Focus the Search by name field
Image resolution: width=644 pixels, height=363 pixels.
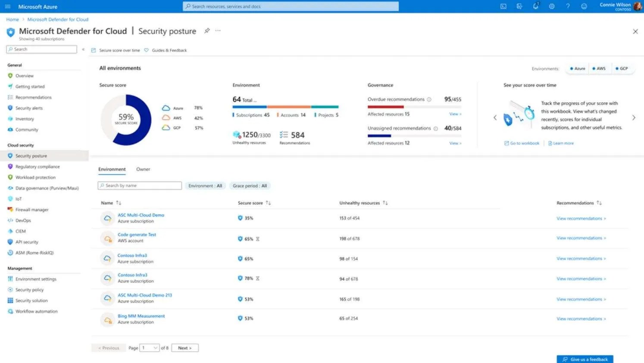[140, 186]
